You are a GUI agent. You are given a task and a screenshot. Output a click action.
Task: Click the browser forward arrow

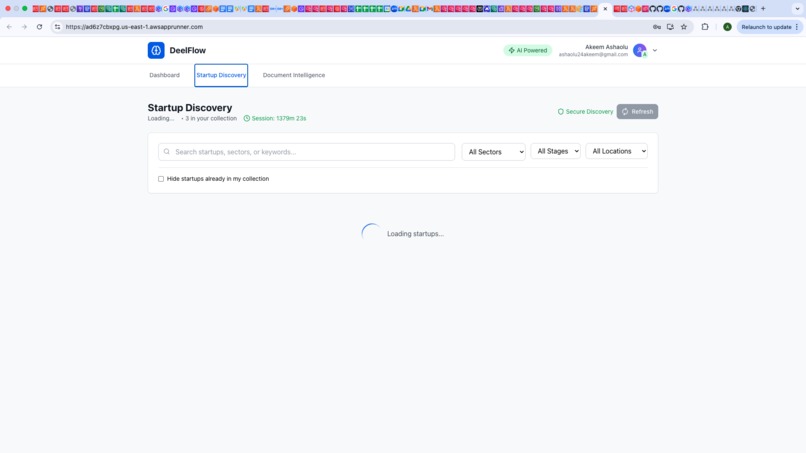pyautogui.click(x=24, y=27)
